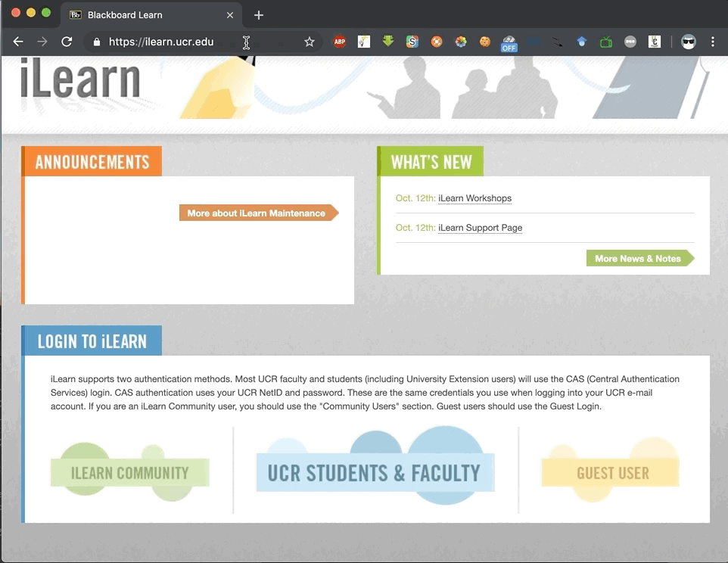The image size is (728, 563).
Task: Choose UCR Students & Faculty login
Action: click(x=375, y=471)
